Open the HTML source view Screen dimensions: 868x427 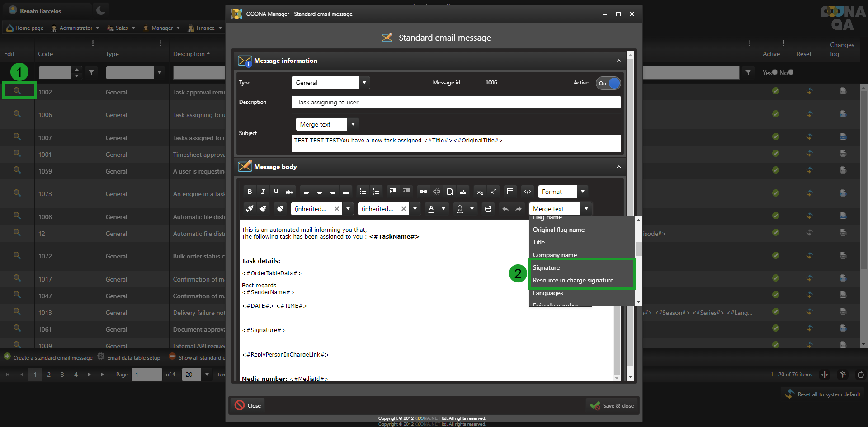pos(527,192)
